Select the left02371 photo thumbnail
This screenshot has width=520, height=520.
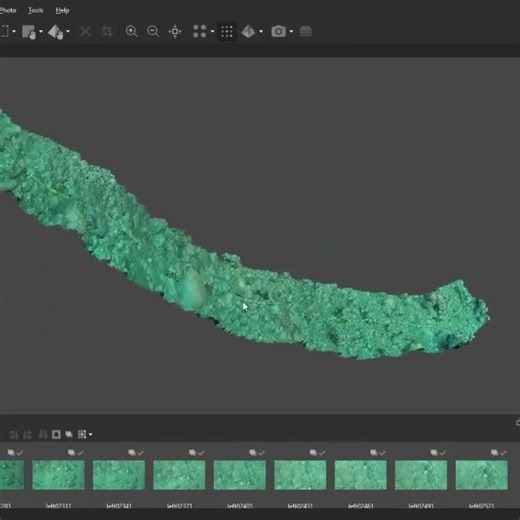pyautogui.click(x=179, y=475)
